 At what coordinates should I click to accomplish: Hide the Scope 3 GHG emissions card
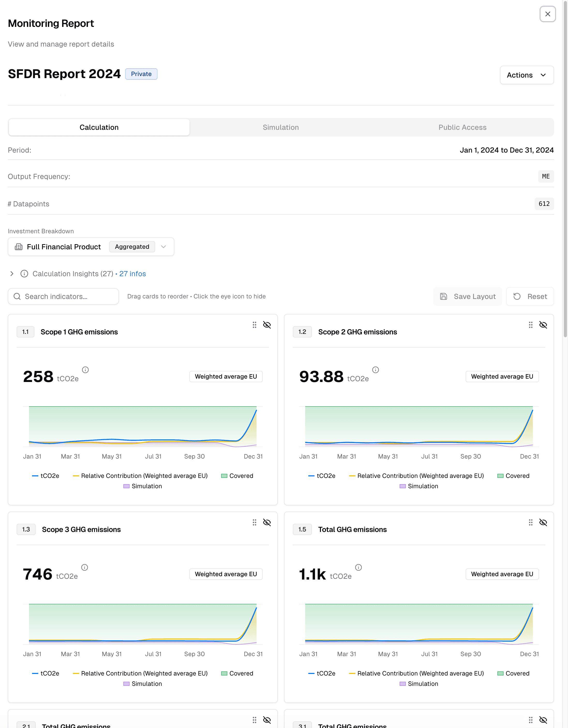[x=267, y=523]
